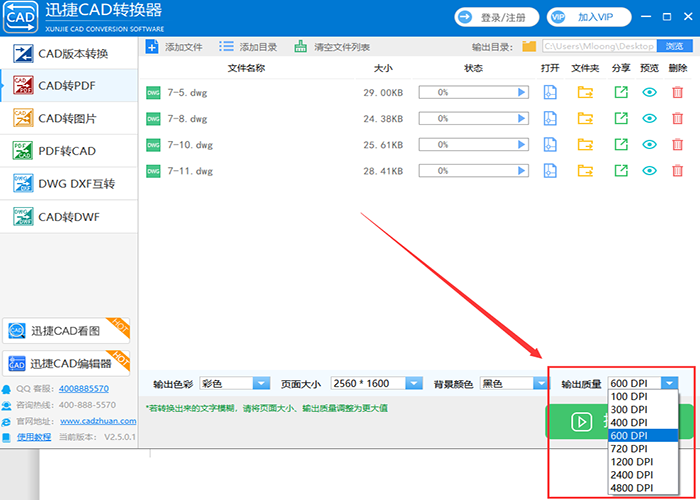Click the output directory path field
700x500 pixels.
(600, 46)
